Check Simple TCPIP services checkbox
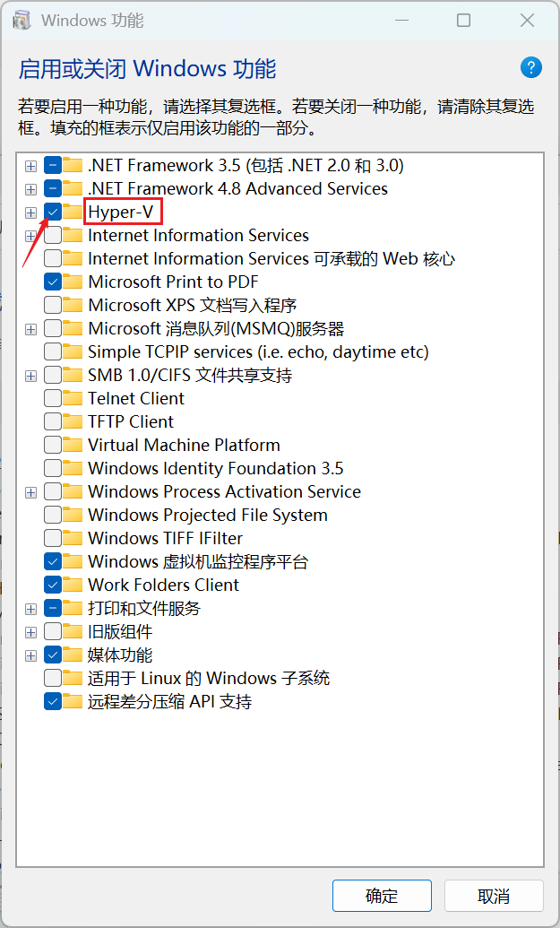The image size is (560, 928). pyautogui.click(x=53, y=351)
